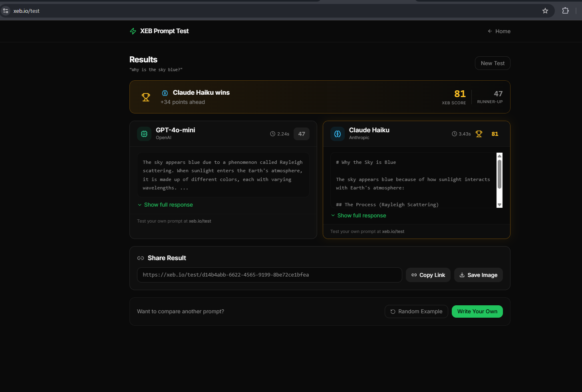Click the link icon beside Share Result
582x392 pixels.
[140, 258]
